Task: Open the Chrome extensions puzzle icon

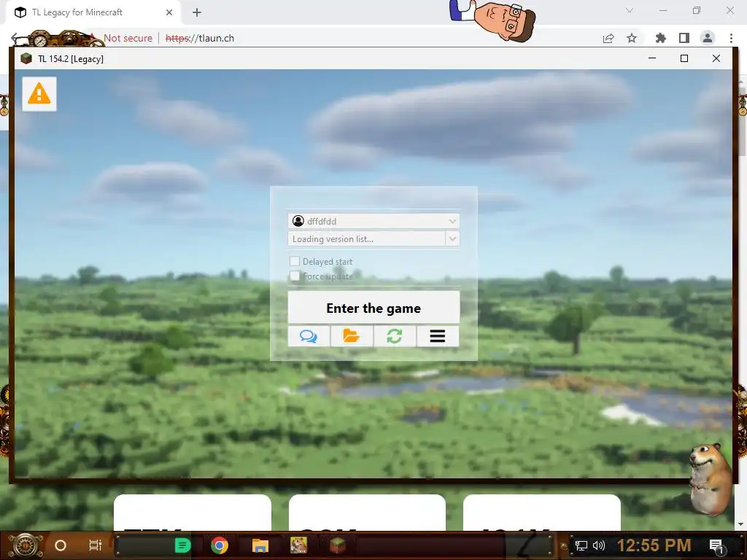Action: [x=660, y=38]
